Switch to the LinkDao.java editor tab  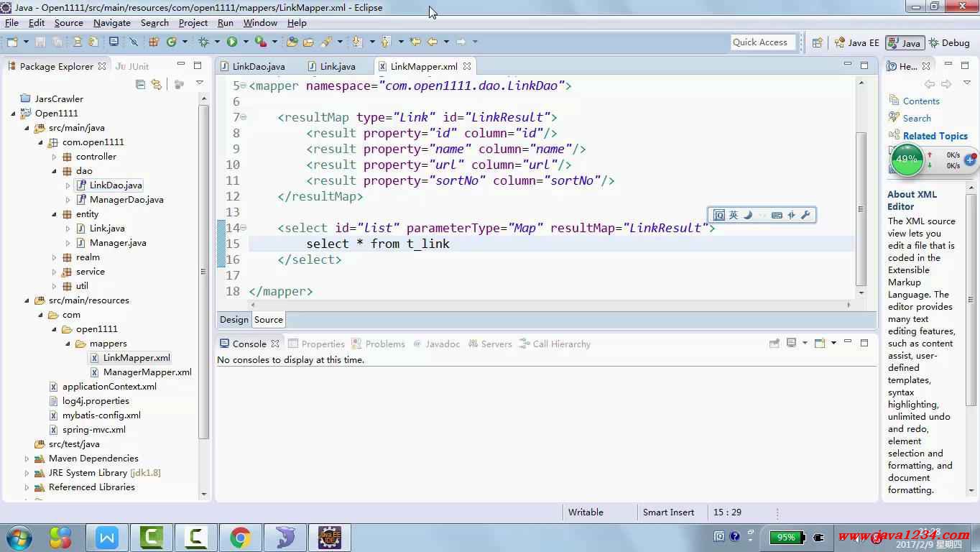[251, 66]
